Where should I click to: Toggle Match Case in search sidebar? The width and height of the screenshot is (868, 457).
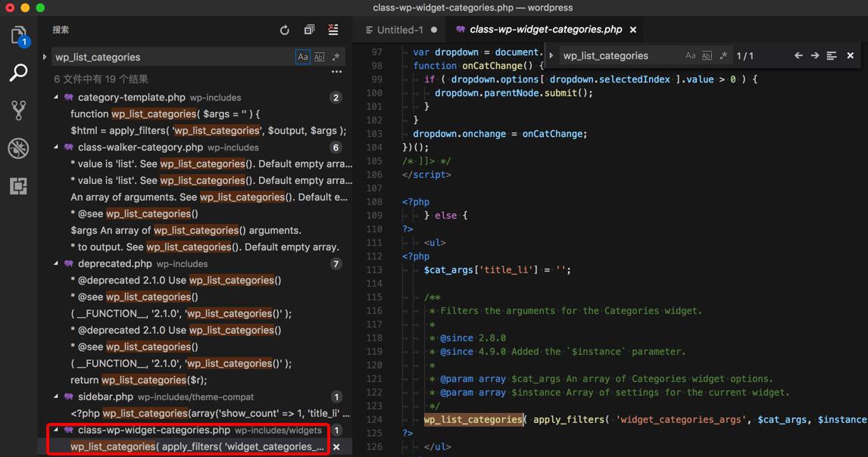303,58
